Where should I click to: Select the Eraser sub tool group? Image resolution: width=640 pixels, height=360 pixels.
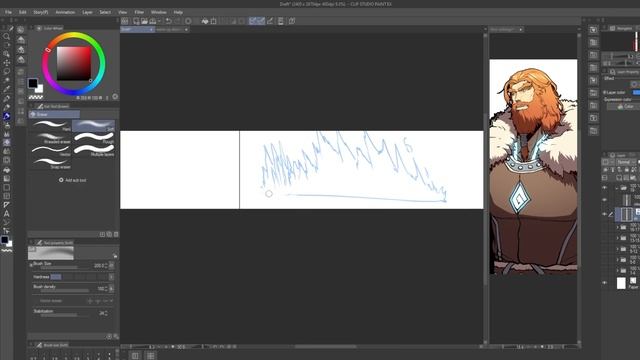[x=54, y=114]
